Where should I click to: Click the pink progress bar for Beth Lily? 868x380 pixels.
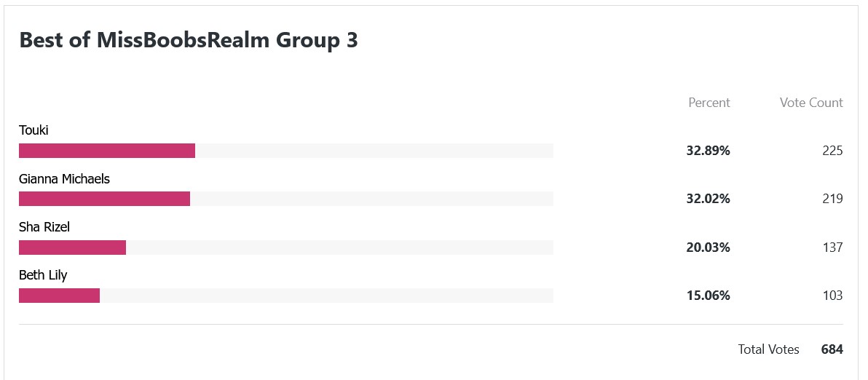(59, 296)
